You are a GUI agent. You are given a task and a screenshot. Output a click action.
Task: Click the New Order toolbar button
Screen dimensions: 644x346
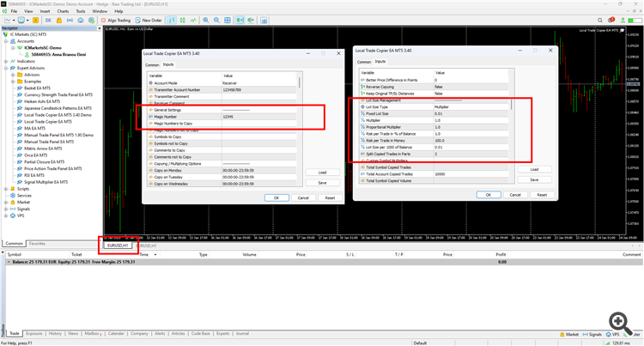point(149,20)
